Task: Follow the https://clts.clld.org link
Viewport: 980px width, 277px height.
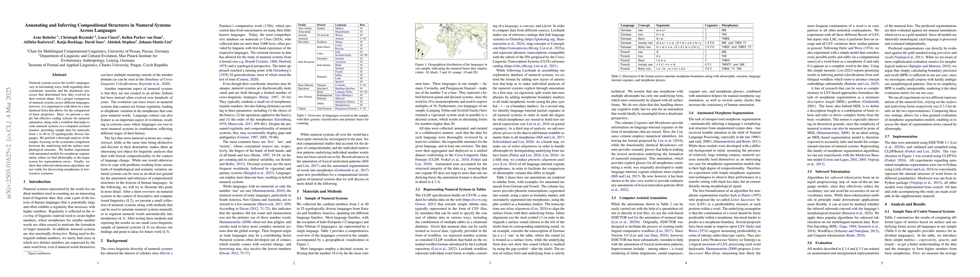Action: (x=519, y=66)
